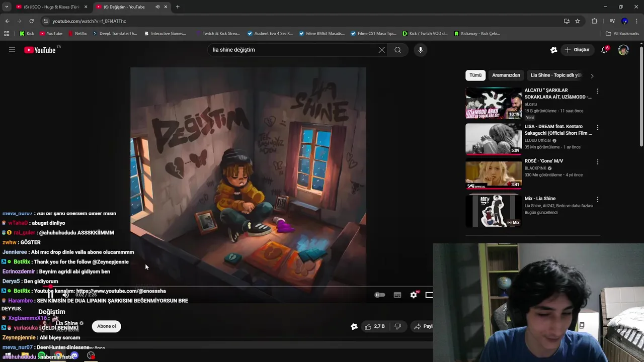The height and width of the screenshot is (362, 644).
Task: Open Discord in the taskbar
Action: 75,356
